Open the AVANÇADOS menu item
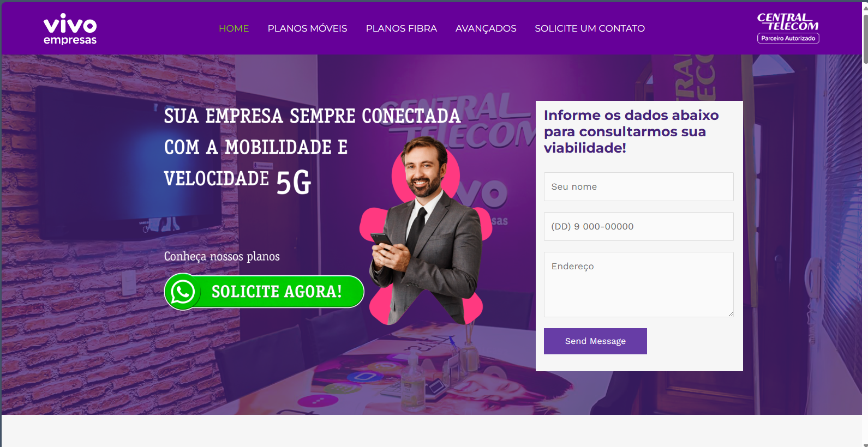Screen dimensions: 868x447 (x=486, y=28)
